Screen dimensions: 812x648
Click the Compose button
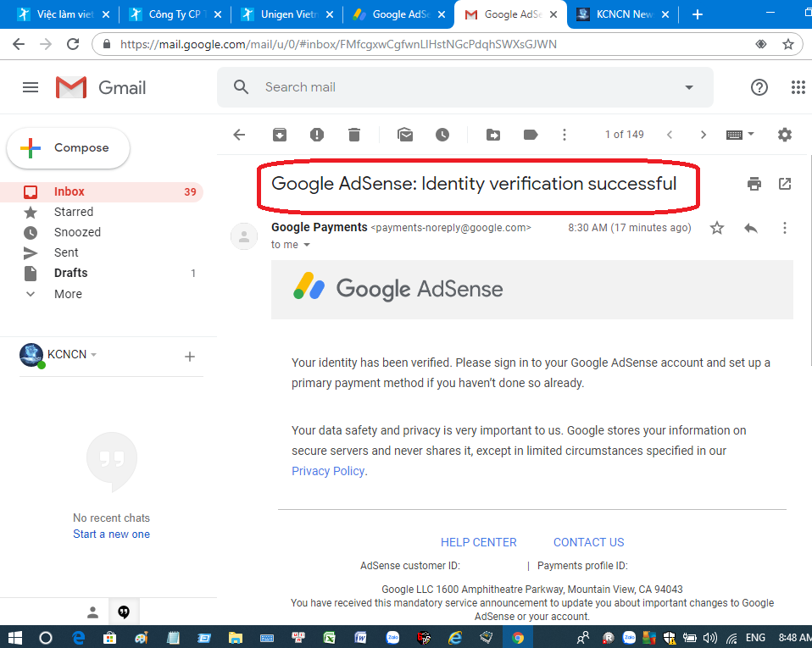pyautogui.click(x=69, y=148)
